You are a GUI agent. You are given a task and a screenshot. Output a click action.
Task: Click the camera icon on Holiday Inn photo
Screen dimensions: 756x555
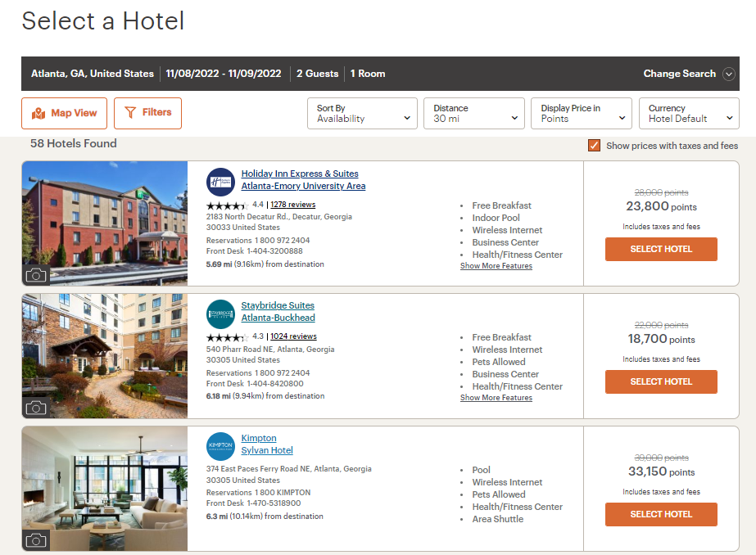click(x=36, y=276)
